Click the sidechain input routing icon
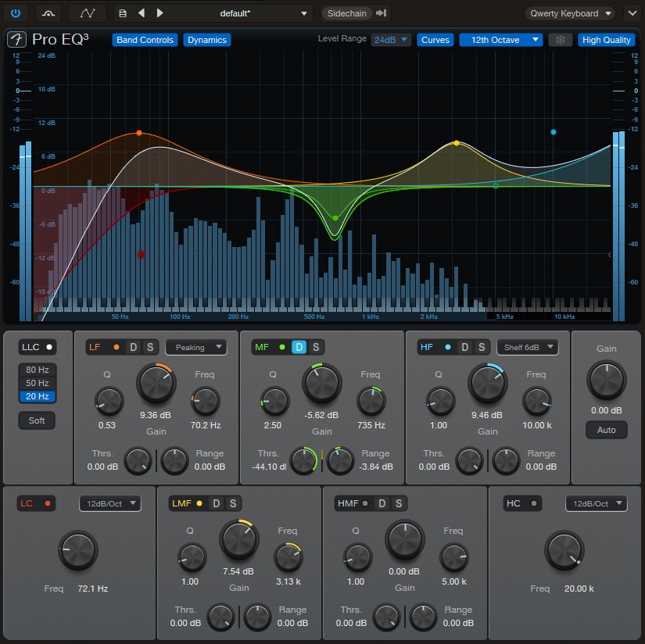 [380, 13]
